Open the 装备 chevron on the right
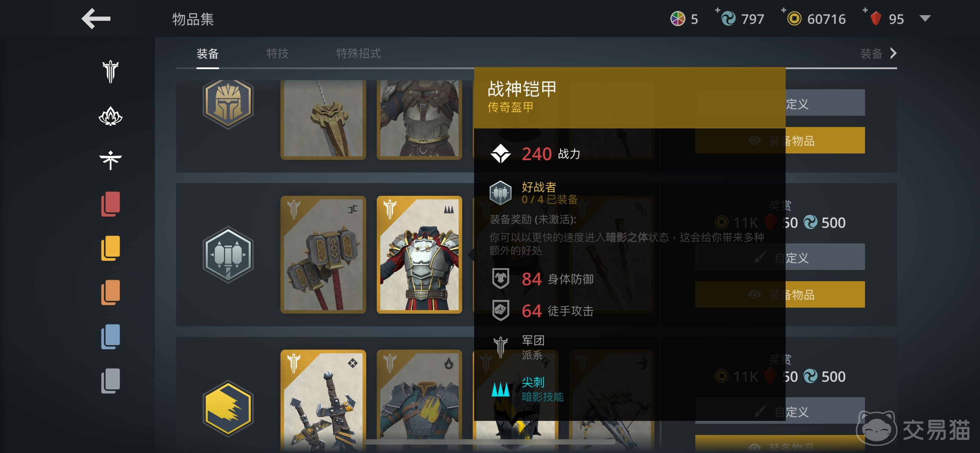 pos(893,53)
